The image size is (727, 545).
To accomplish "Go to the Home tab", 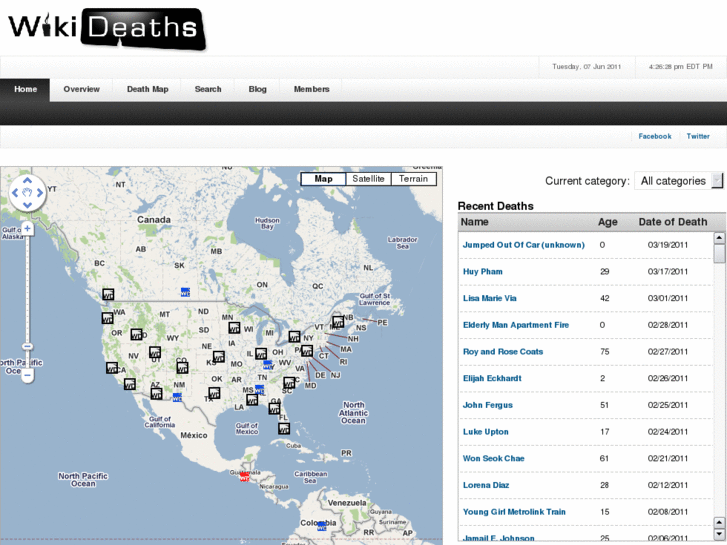I will pos(25,90).
